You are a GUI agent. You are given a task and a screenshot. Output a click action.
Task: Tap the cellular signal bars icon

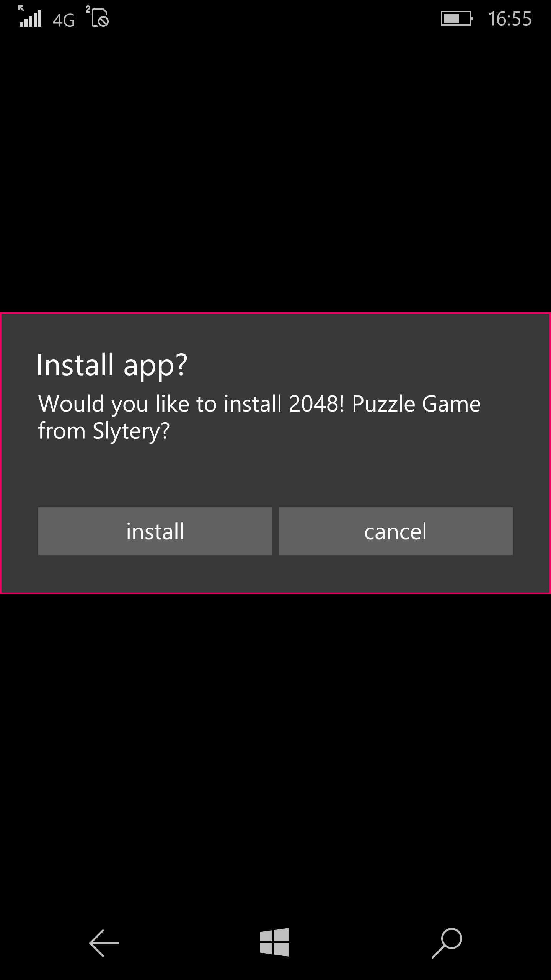click(31, 19)
